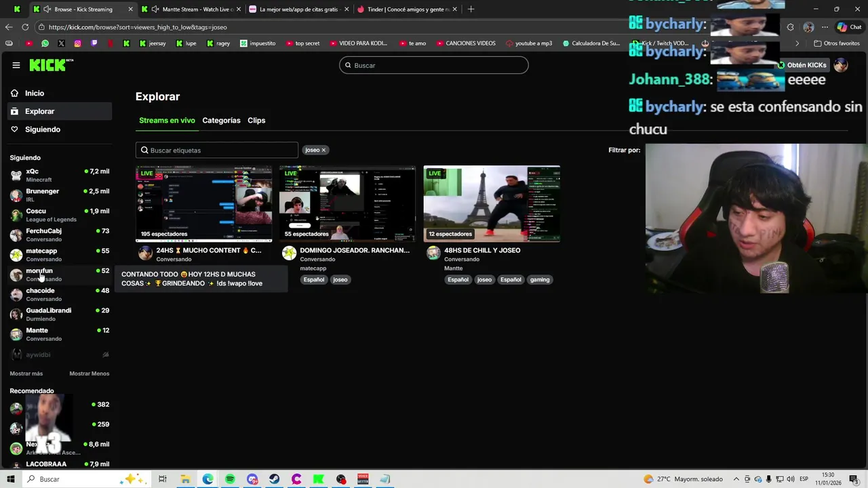Switch to the Tinder browser tab
Screen dimensions: 868x488
pyautogui.click(x=407, y=9)
